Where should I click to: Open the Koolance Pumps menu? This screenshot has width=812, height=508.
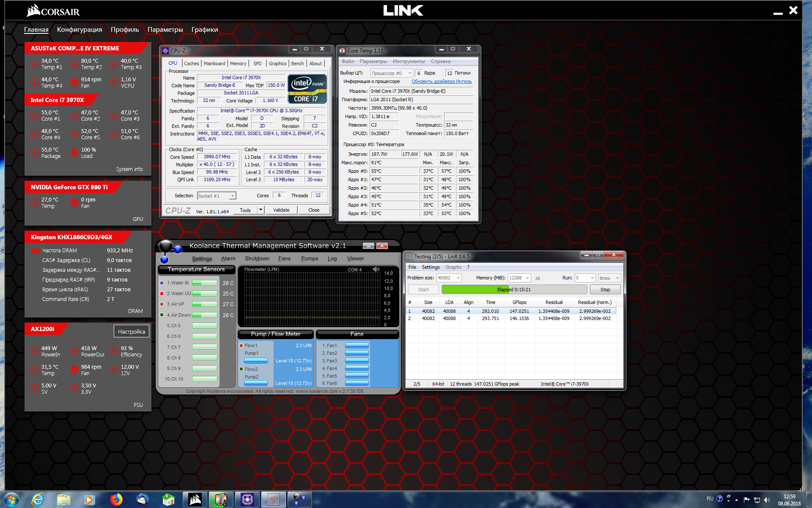(309, 259)
